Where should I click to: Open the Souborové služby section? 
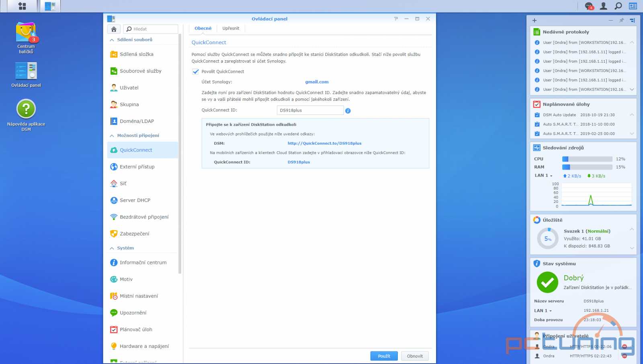pyautogui.click(x=143, y=71)
